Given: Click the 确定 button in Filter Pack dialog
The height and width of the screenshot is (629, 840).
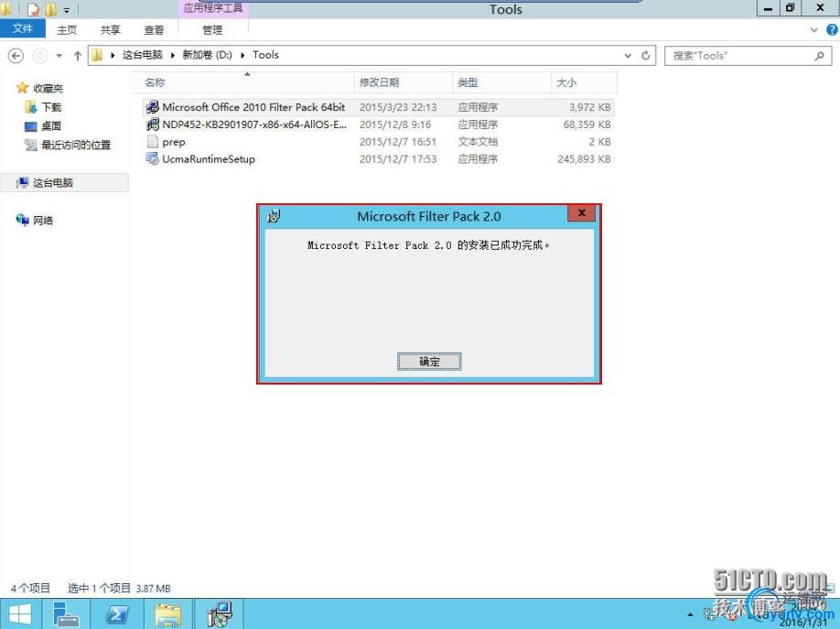Looking at the screenshot, I should (429, 362).
